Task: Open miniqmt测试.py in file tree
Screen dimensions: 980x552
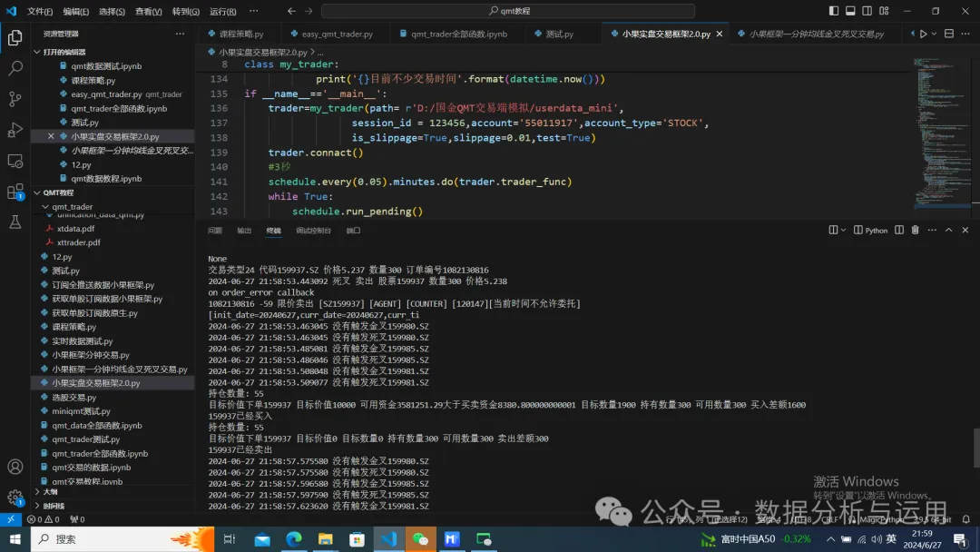Action: tap(81, 410)
